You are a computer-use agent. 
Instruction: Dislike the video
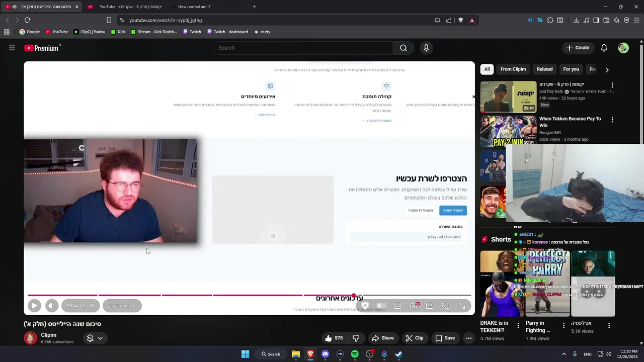(356, 338)
